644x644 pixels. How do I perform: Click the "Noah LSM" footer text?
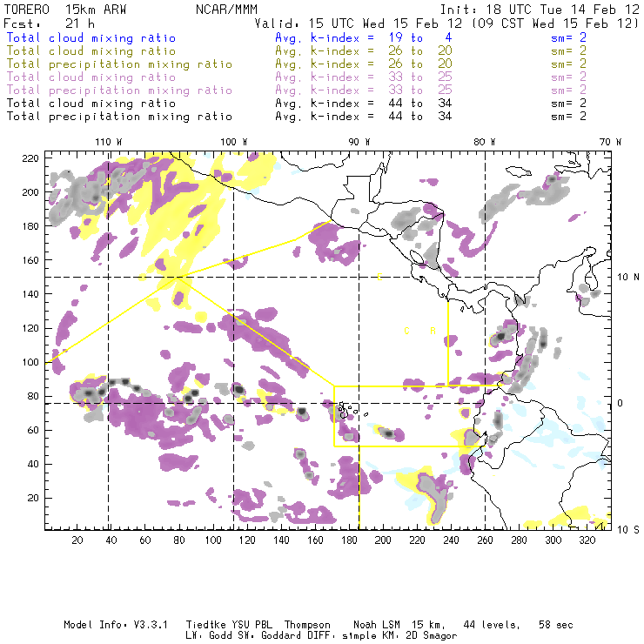pos(377,625)
